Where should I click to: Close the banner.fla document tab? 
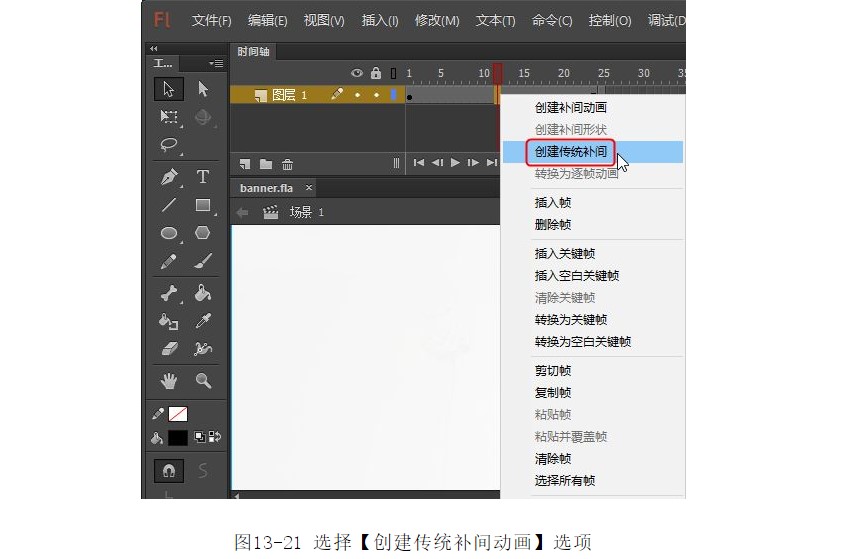[x=309, y=188]
